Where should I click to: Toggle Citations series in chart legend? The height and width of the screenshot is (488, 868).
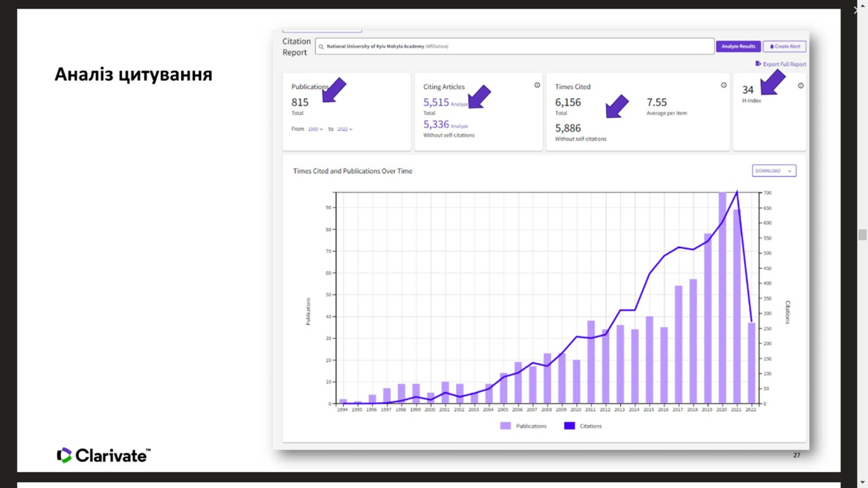click(x=583, y=426)
